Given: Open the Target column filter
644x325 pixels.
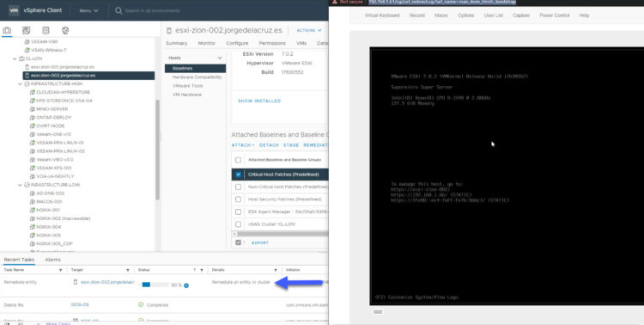Looking at the screenshot, I should tap(128, 270).
